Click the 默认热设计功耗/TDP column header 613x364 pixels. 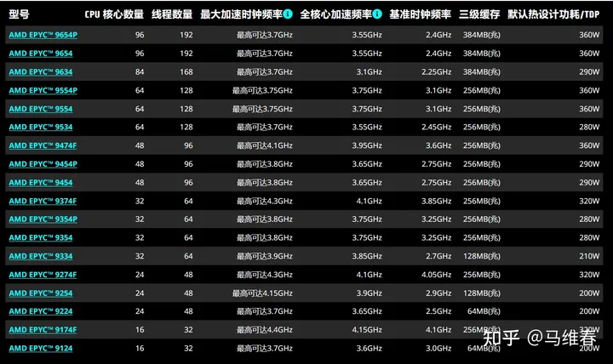(x=553, y=14)
